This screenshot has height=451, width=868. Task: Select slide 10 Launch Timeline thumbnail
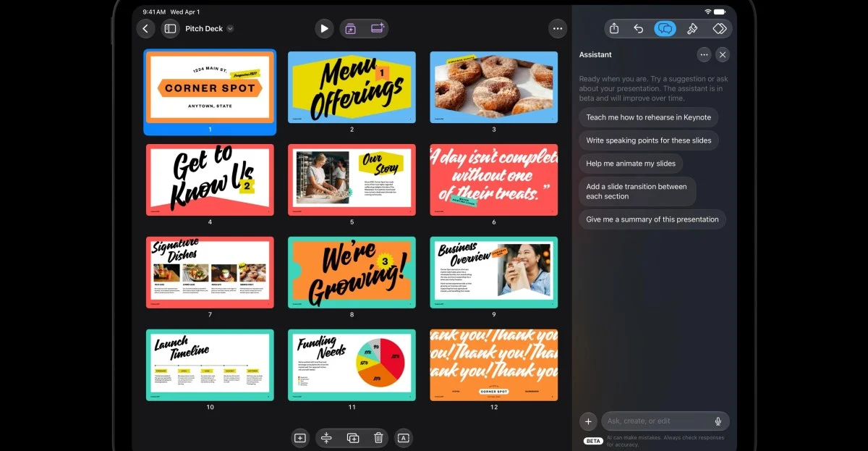pos(210,366)
